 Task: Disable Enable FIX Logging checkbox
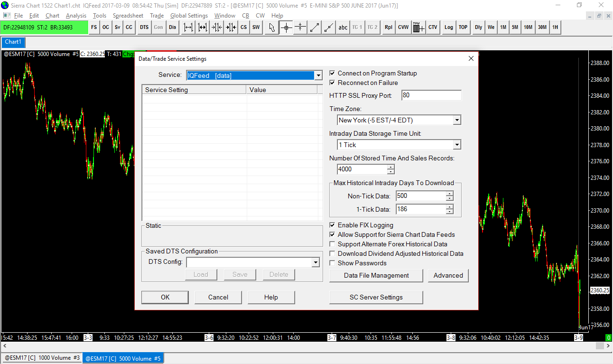click(333, 225)
